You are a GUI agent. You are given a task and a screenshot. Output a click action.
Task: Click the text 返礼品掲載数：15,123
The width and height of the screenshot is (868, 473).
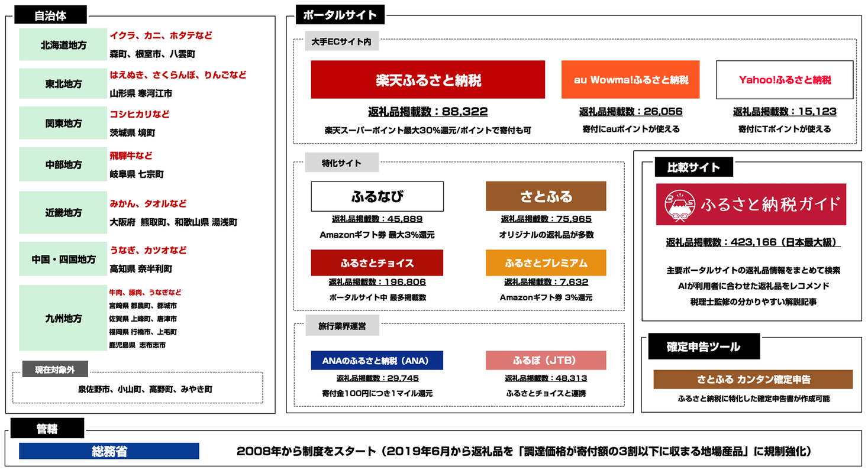coord(785,111)
